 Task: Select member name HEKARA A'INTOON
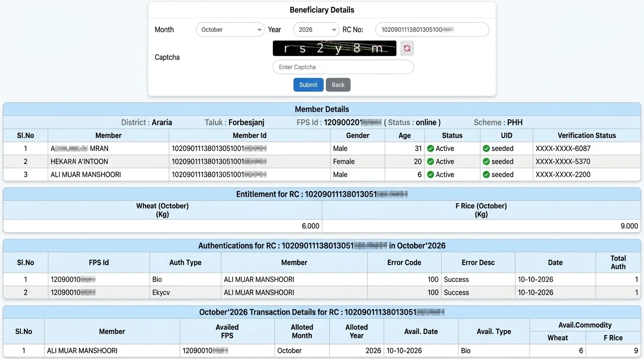[80, 162]
